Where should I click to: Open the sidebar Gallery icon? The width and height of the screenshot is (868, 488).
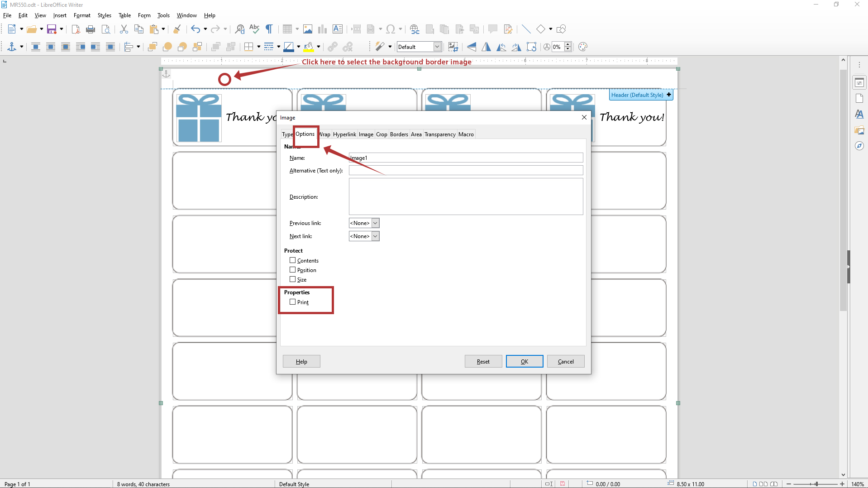[x=859, y=130]
